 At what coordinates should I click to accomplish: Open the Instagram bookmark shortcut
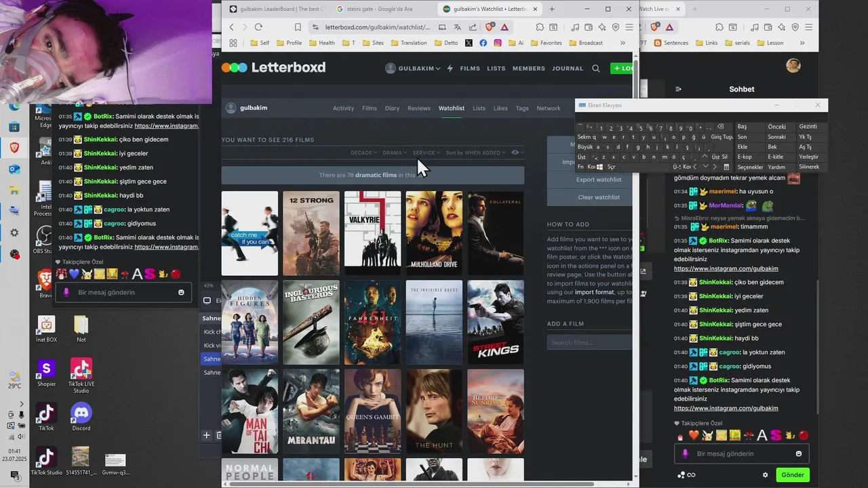click(x=498, y=43)
